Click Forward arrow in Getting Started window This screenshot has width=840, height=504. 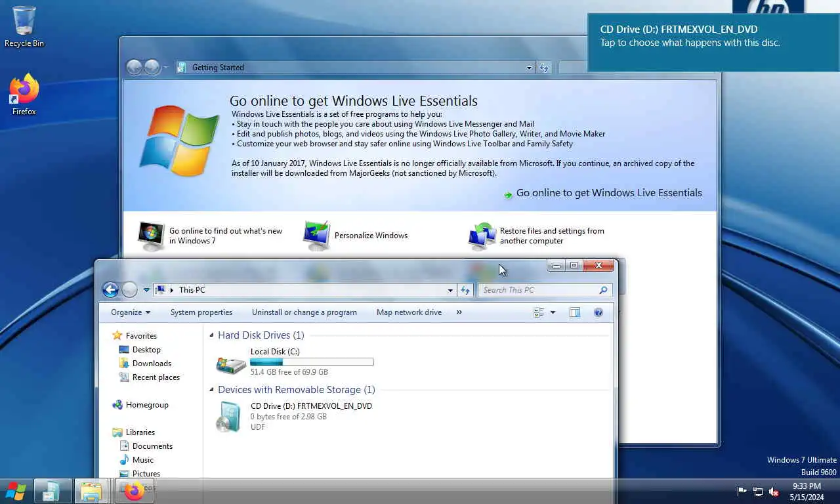tap(152, 67)
